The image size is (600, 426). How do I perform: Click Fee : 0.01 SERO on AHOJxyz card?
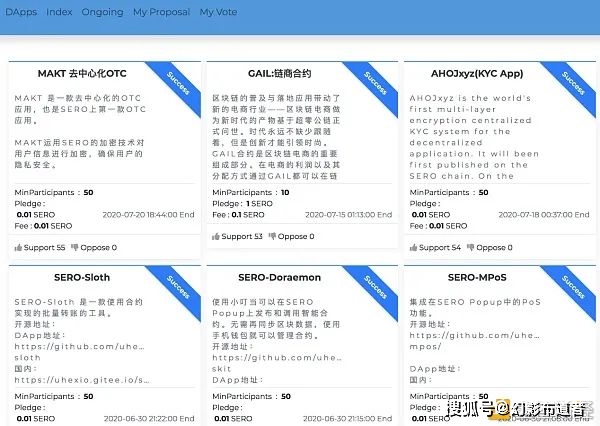(x=438, y=226)
